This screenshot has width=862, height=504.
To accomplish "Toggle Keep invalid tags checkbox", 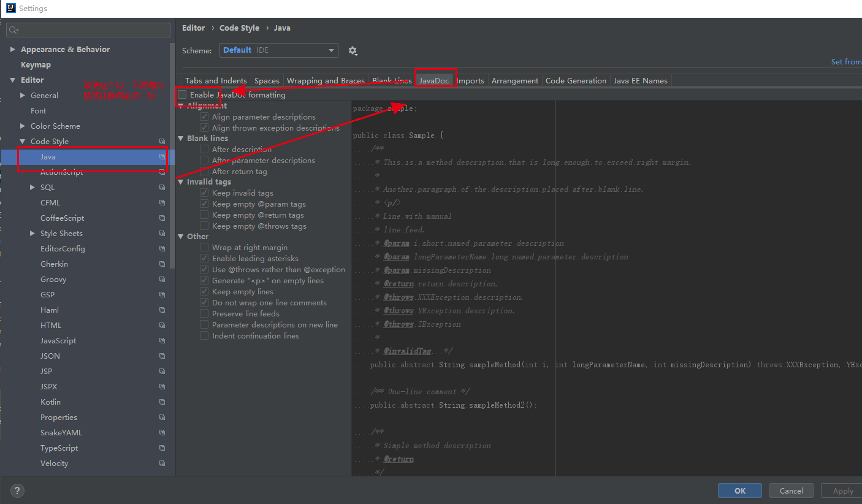I will click(204, 193).
